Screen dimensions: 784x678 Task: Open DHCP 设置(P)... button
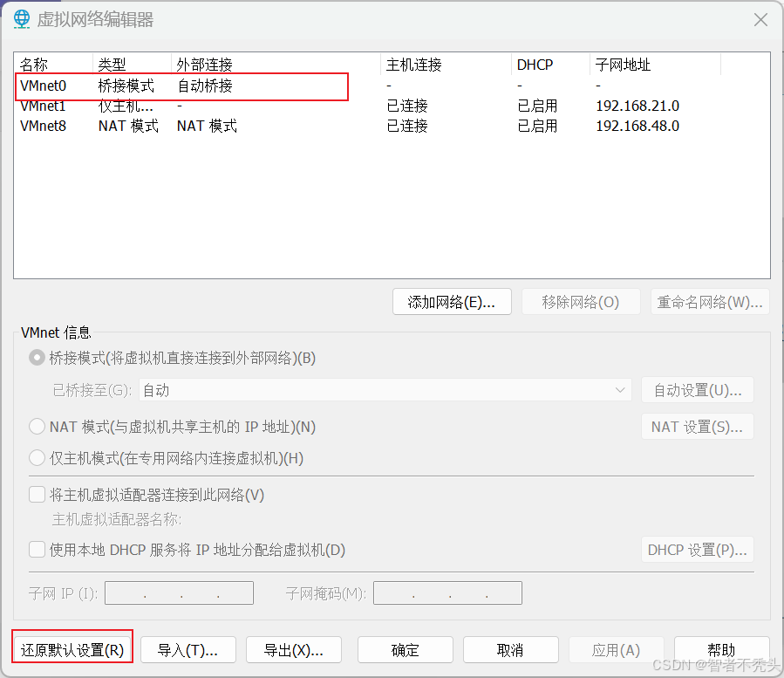pyautogui.click(x=698, y=550)
